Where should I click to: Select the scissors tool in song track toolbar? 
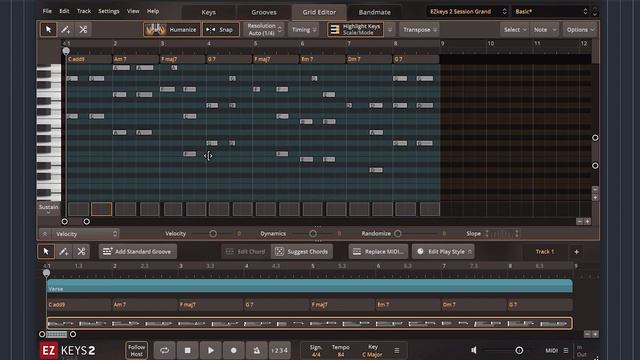[81, 251]
